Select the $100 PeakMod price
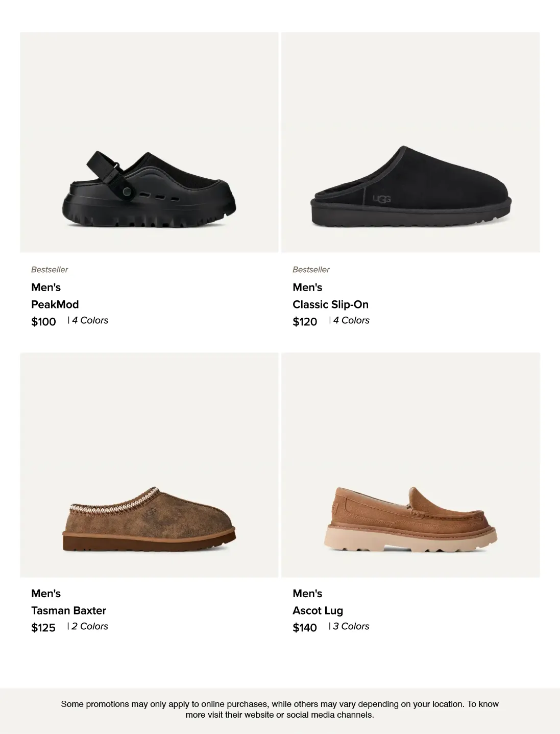This screenshot has width=560, height=734. [43, 322]
